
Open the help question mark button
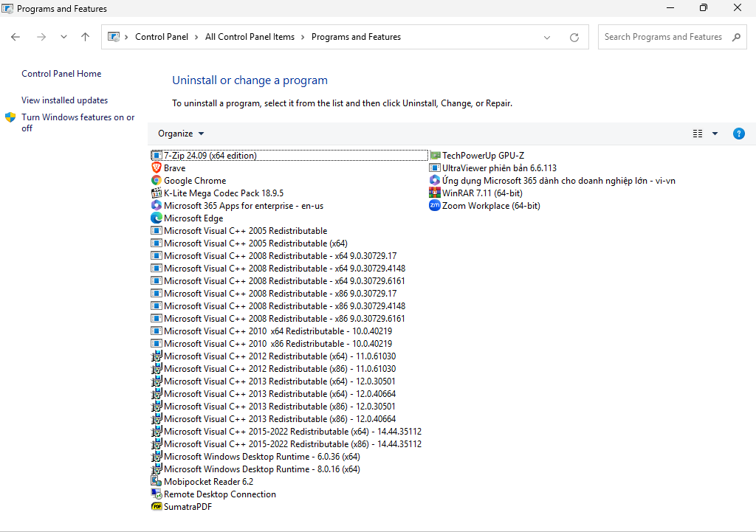738,134
